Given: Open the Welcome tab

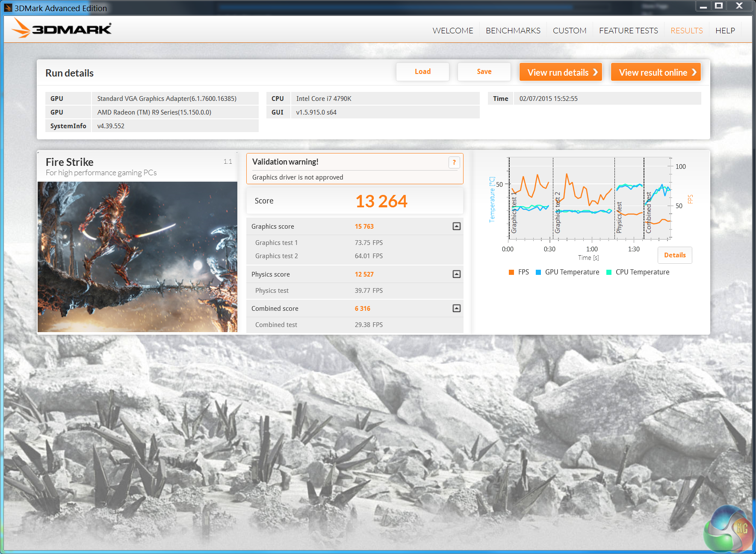Looking at the screenshot, I should [x=452, y=30].
